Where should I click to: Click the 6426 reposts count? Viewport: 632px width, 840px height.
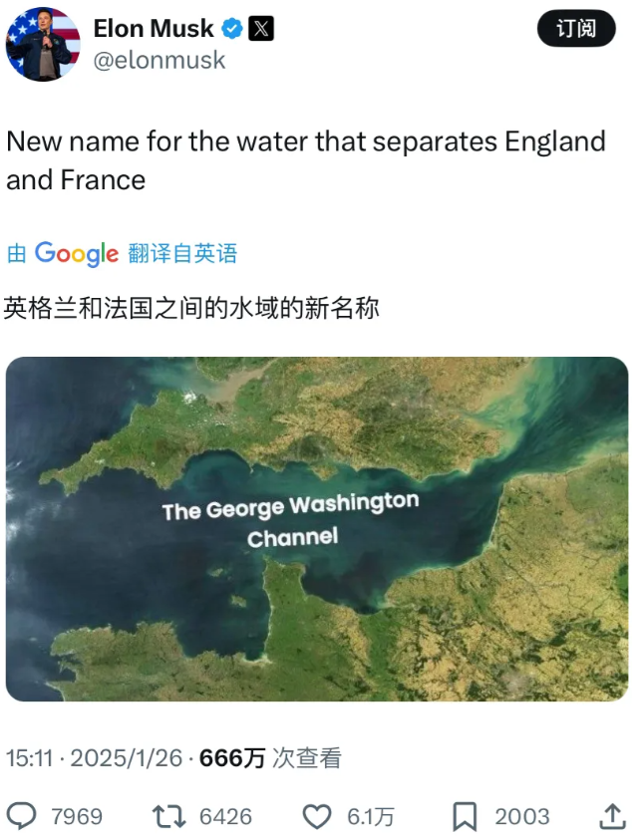(x=225, y=817)
